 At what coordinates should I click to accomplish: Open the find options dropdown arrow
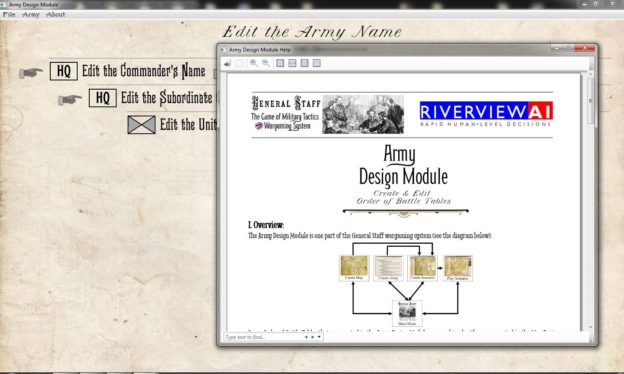[319, 337]
